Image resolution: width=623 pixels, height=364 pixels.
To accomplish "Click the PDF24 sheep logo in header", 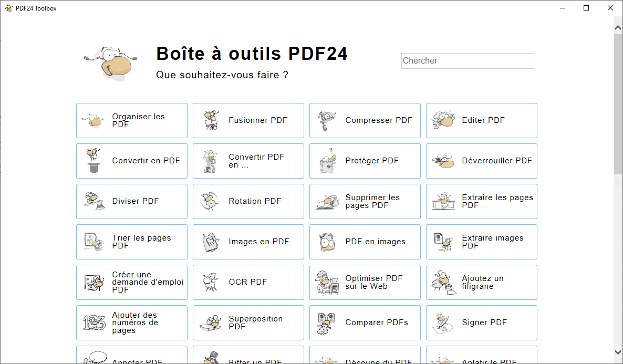I will [x=111, y=64].
